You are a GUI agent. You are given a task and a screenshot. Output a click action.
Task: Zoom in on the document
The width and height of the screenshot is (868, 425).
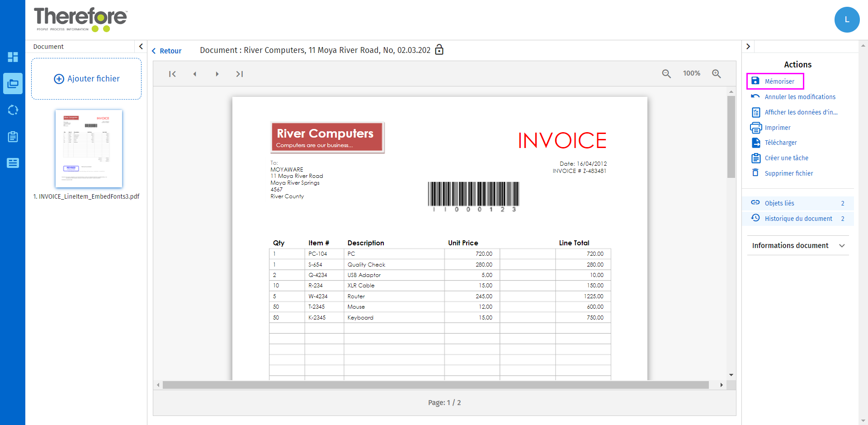click(x=717, y=74)
